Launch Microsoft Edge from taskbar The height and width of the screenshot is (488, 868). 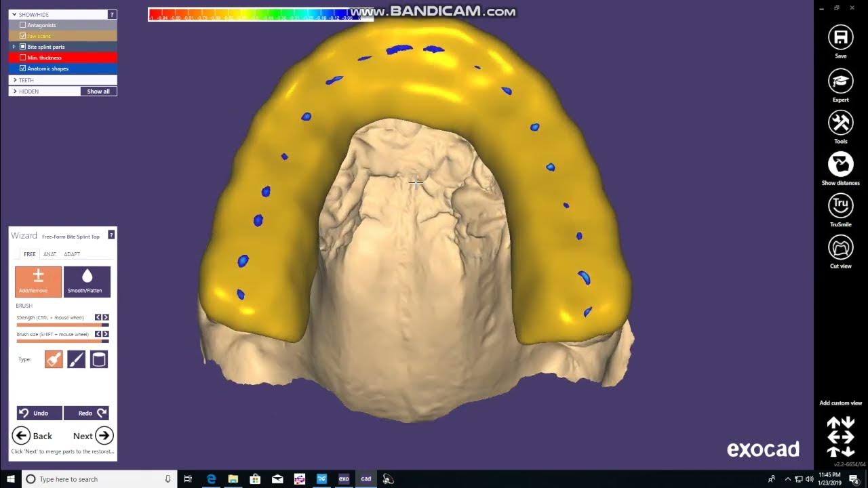(x=211, y=479)
